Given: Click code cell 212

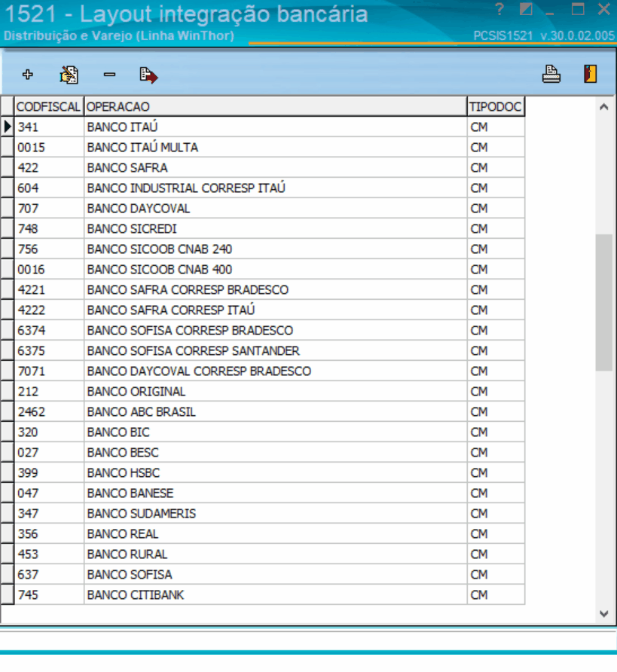Looking at the screenshot, I should click(49, 392).
